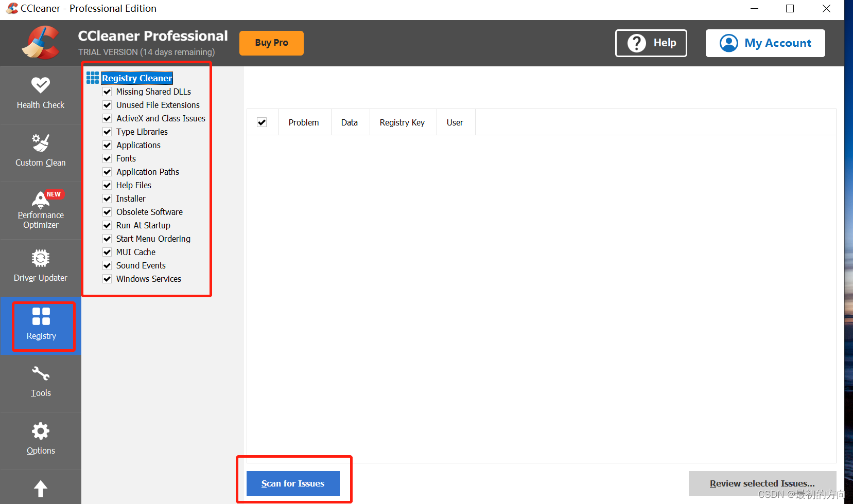Screen dimensions: 853x504
Task: Click TRIAL VERSION days remaining text
Action: [147, 52]
